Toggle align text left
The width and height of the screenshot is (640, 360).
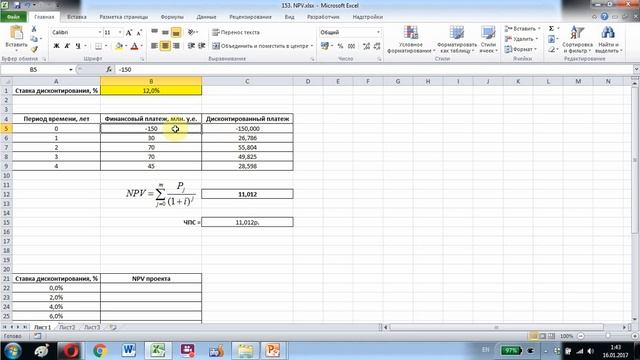(x=154, y=46)
